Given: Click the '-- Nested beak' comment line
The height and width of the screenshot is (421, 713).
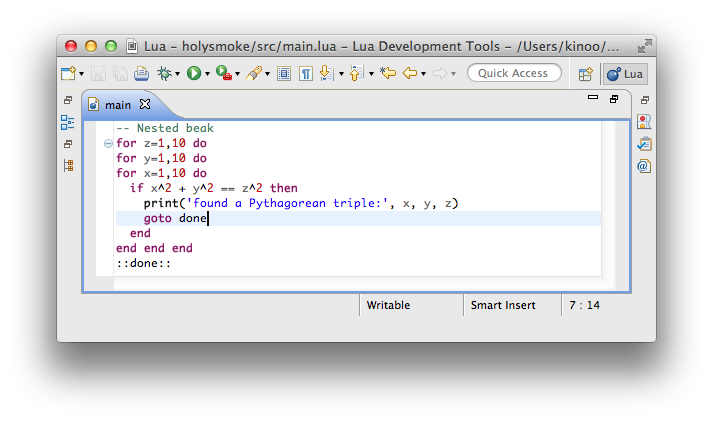Looking at the screenshot, I should coord(165,128).
